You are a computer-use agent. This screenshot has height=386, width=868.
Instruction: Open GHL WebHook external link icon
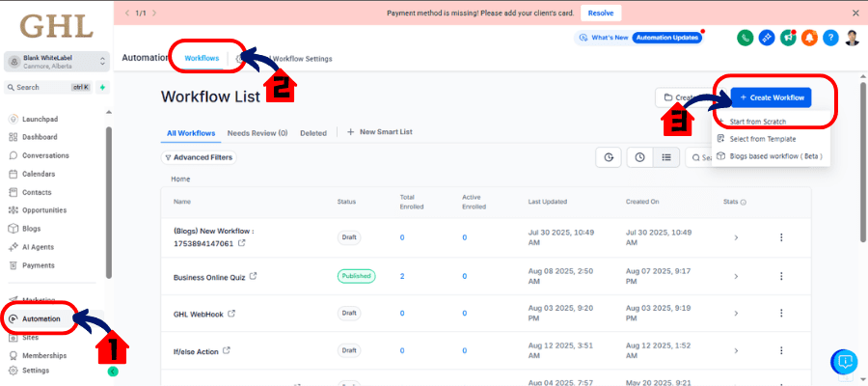point(231,314)
